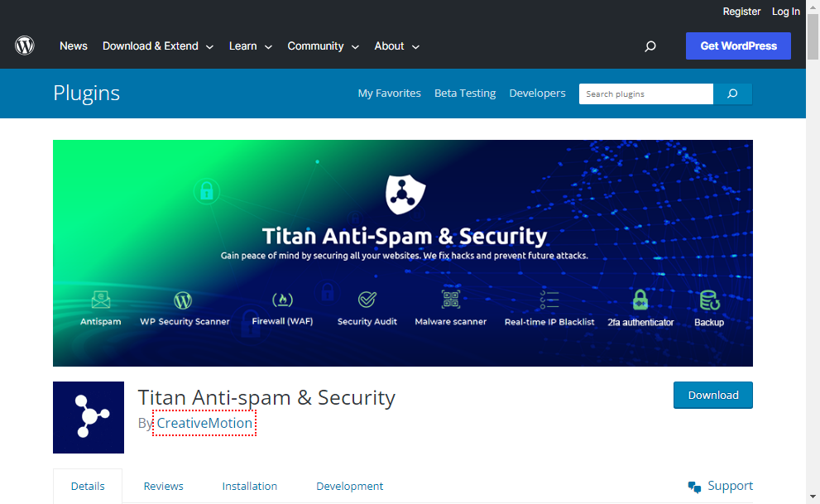
Task: Go to My Favorites
Action: coord(389,93)
